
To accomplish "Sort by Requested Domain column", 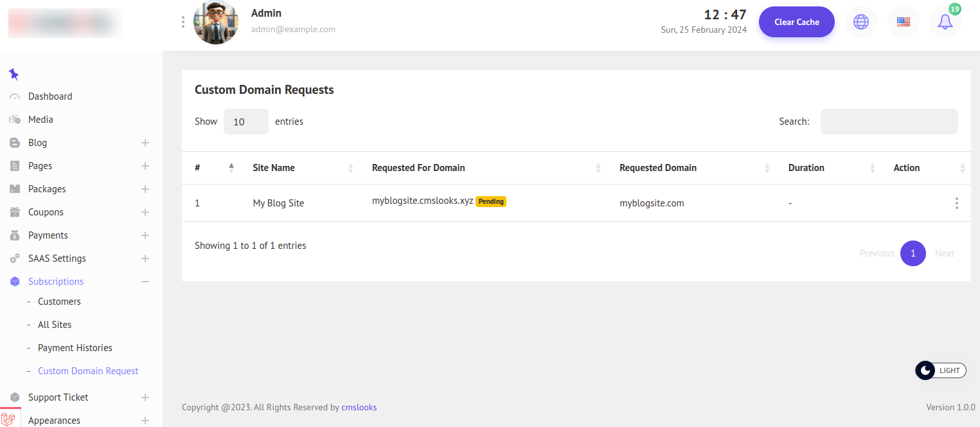I will pos(657,168).
